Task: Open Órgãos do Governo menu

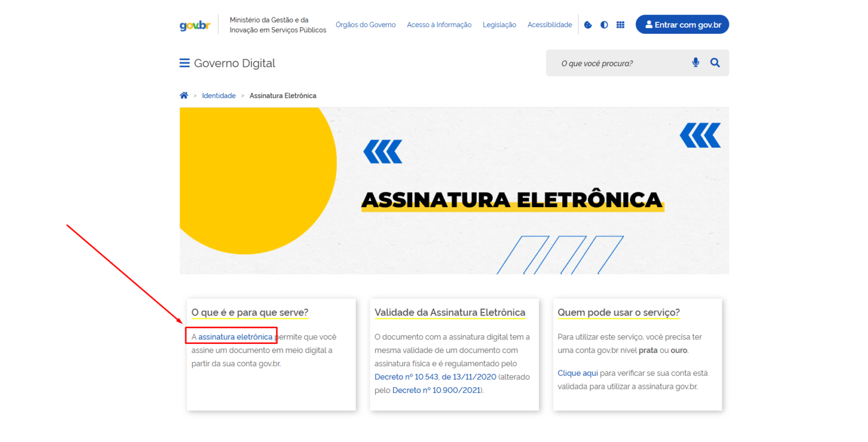Action: coord(366,25)
